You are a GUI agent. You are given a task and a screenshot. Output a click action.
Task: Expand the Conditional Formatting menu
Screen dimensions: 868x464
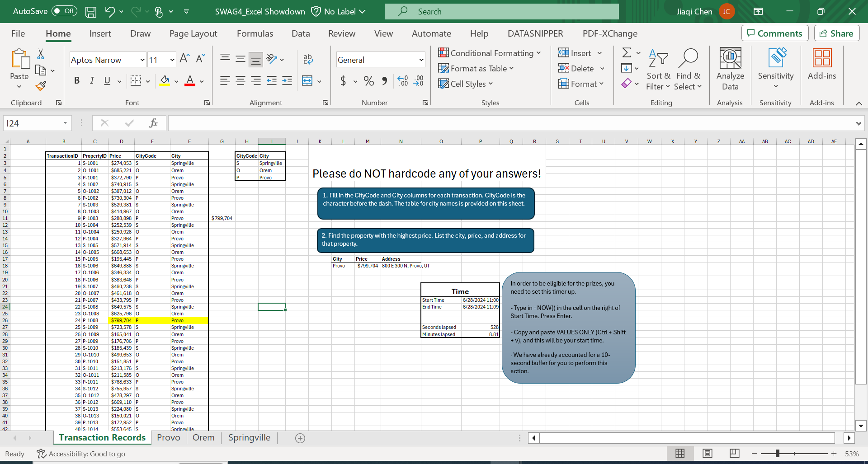pos(490,53)
